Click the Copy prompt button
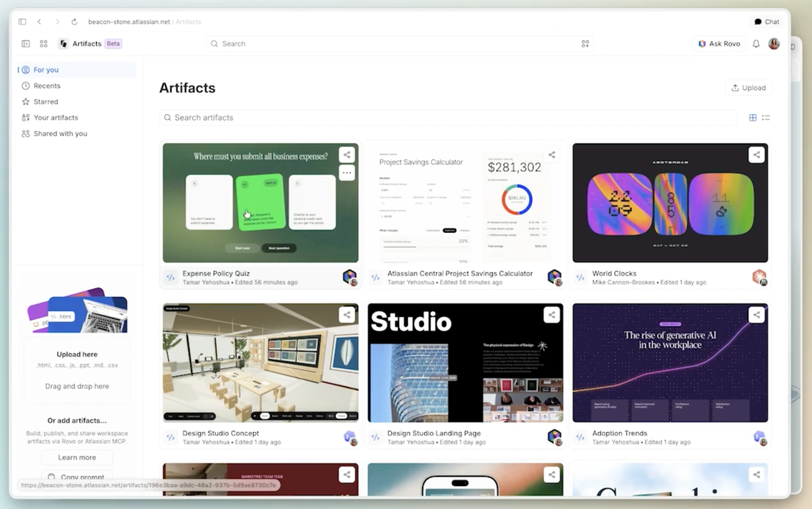This screenshot has height=509, width=812. tap(77, 477)
